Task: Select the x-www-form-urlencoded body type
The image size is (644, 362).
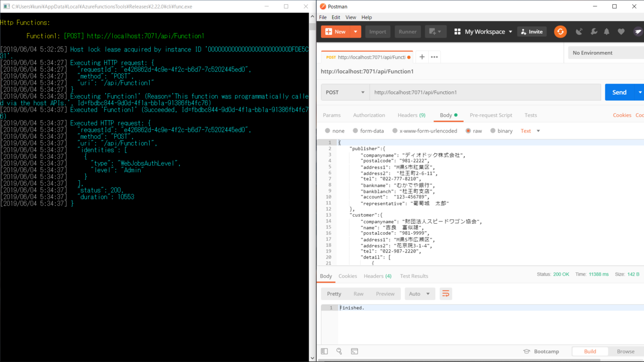Action: pyautogui.click(x=425, y=131)
